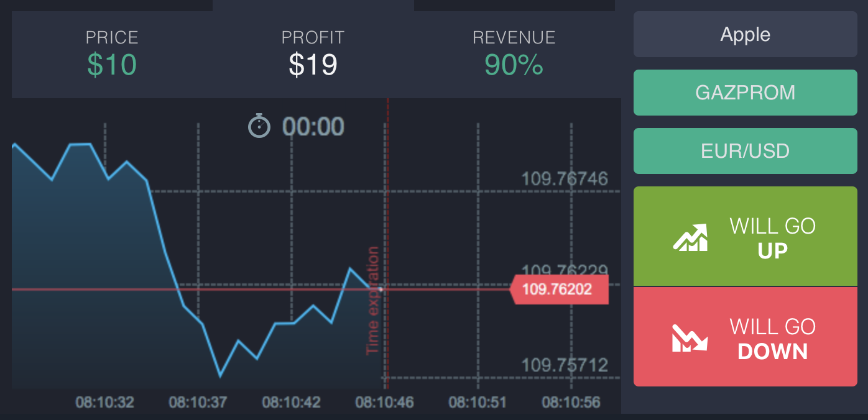The image size is (868, 420).
Task: Click the rising chart icon on WILL GO UP
Action: click(690, 237)
